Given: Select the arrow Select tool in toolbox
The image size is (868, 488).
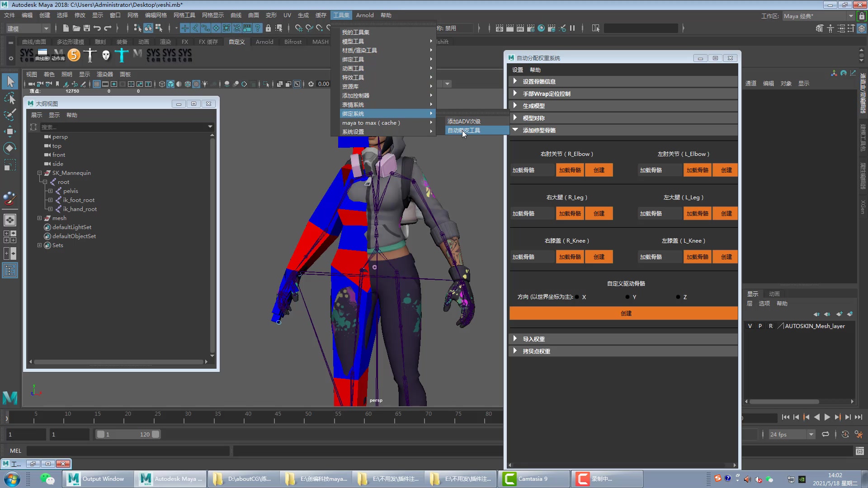Looking at the screenshot, I should pos(10,81).
